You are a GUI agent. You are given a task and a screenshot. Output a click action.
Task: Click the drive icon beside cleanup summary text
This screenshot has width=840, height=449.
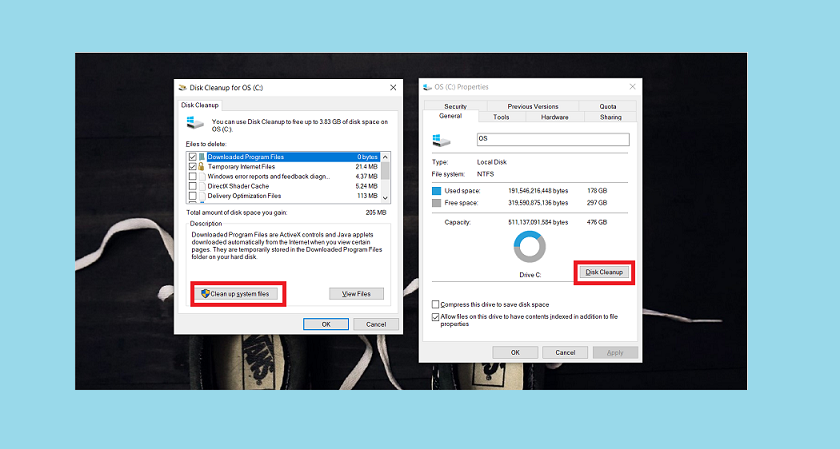(195, 123)
